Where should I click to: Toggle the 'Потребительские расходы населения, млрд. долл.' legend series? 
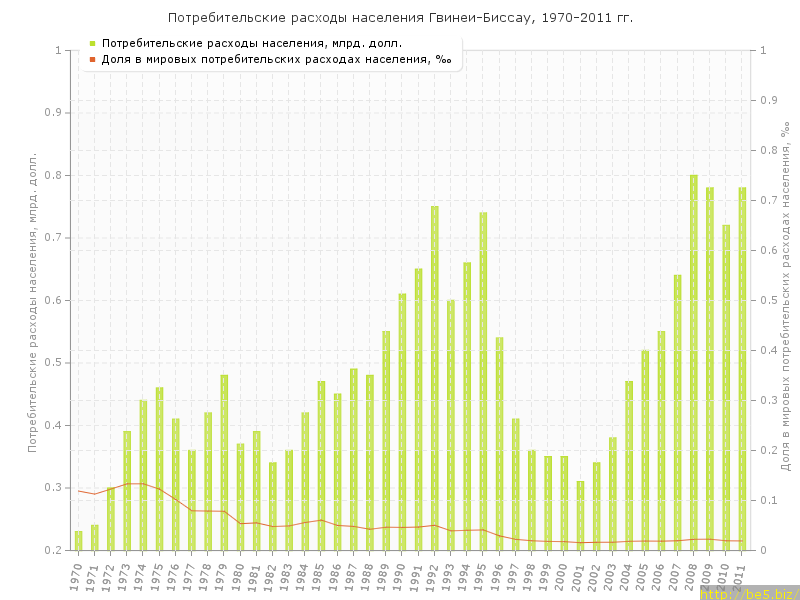pos(252,43)
